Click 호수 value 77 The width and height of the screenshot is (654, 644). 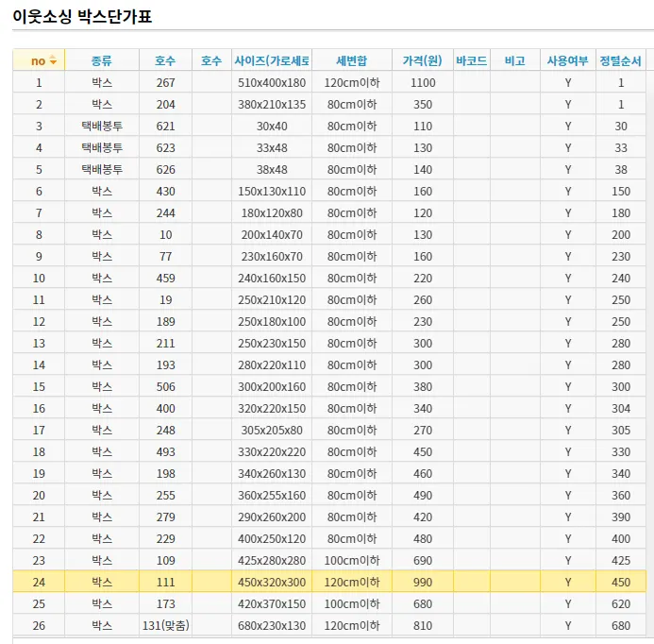coord(165,256)
